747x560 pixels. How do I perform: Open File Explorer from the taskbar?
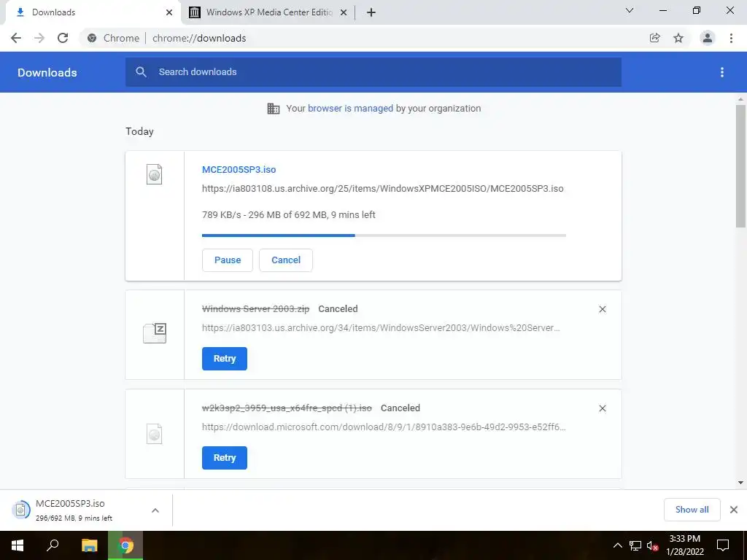click(89, 545)
